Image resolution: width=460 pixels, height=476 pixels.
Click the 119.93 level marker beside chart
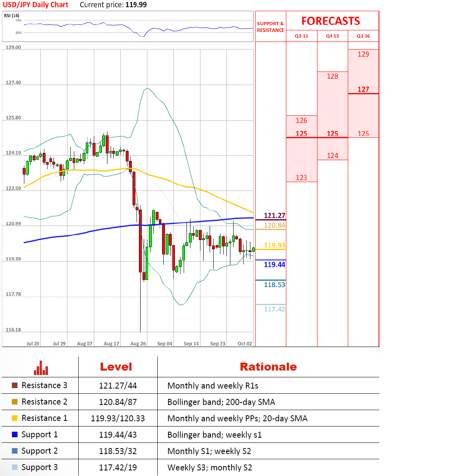click(274, 245)
